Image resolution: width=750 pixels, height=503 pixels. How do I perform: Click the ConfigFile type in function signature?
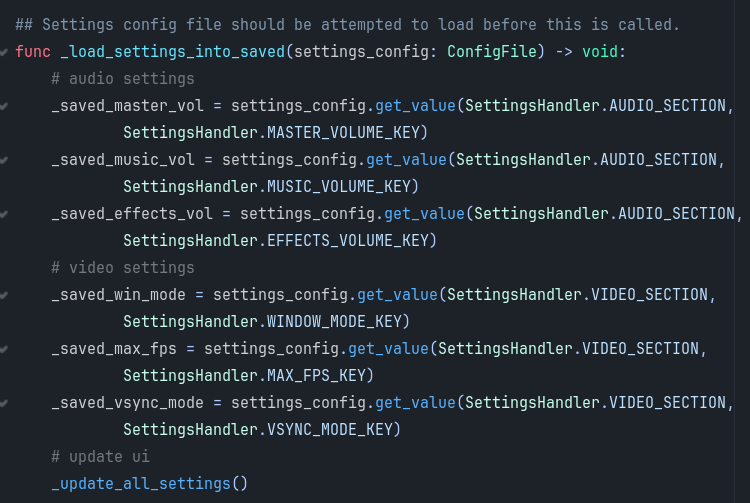coord(492,52)
